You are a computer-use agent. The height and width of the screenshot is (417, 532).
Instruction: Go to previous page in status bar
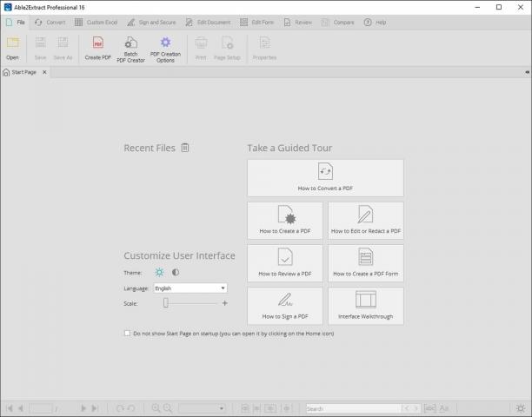21,408
